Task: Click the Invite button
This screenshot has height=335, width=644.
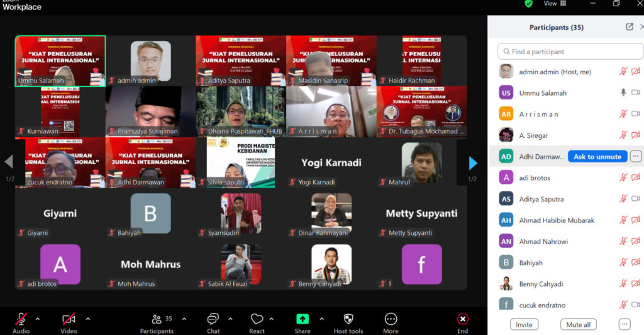Action: click(524, 324)
